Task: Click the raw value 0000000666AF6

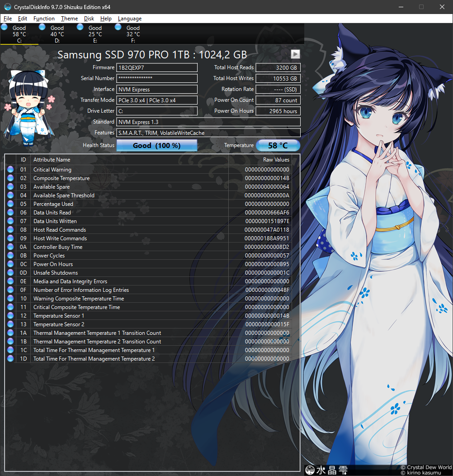Action: click(x=267, y=213)
